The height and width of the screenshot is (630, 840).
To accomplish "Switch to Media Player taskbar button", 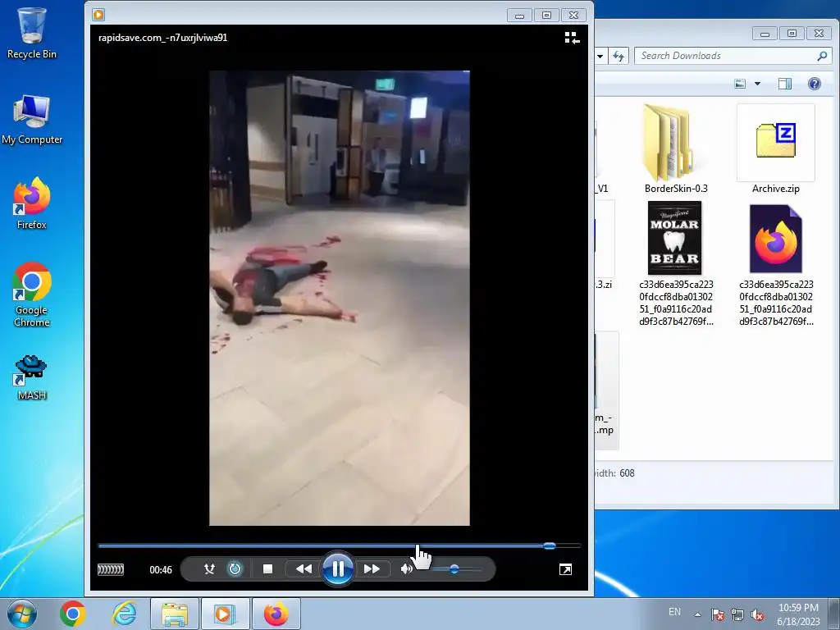I will pos(225,614).
